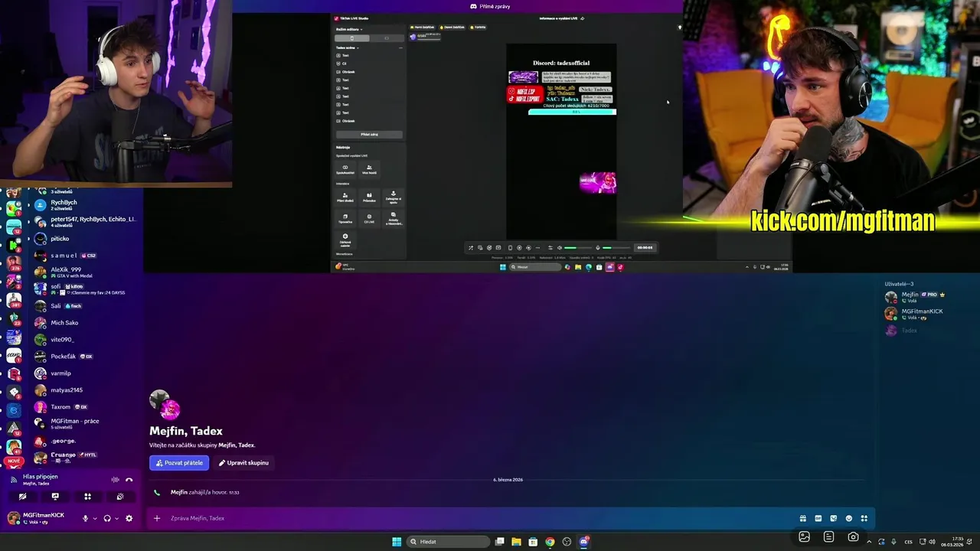This screenshot has width=980, height=551.
Task: Open Dárková galerie tool in TikTok Studio
Action: tap(345, 240)
